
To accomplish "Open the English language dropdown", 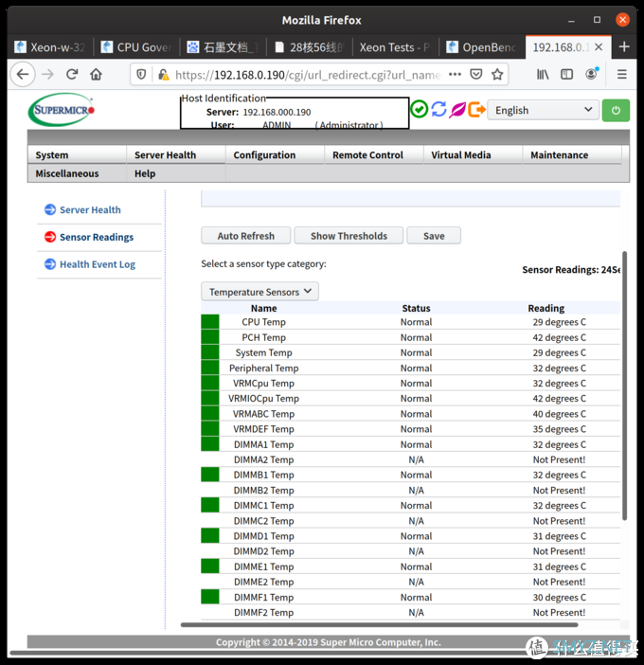I will pos(543,110).
